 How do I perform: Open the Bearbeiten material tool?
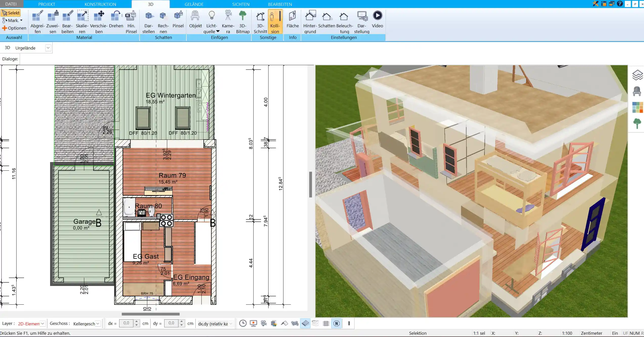[68, 22]
